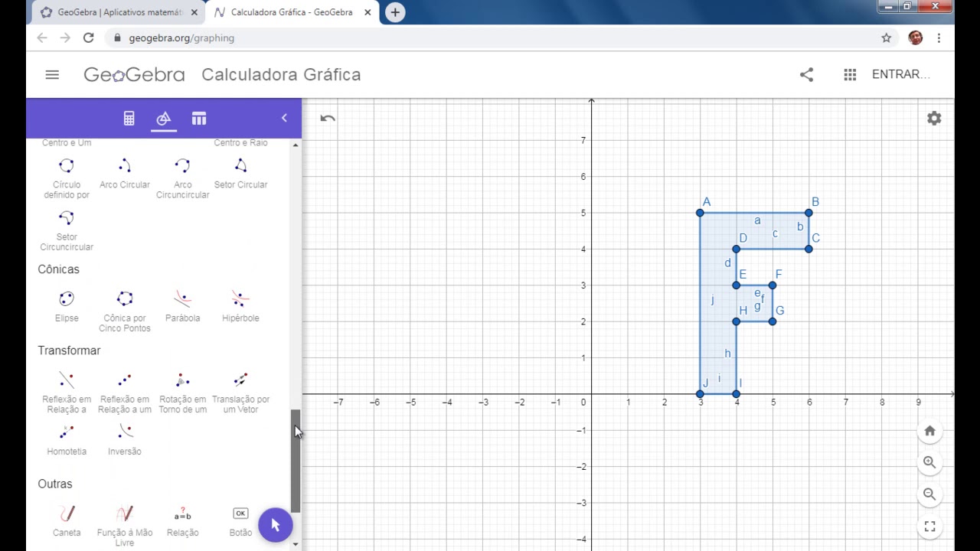Select Cônica por Cinco Pontos tool

click(x=125, y=310)
